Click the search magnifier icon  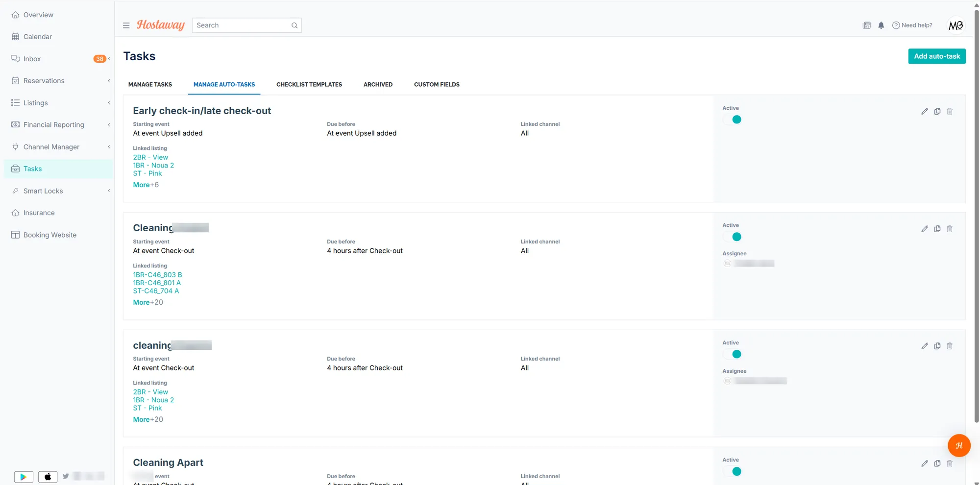pyautogui.click(x=294, y=25)
